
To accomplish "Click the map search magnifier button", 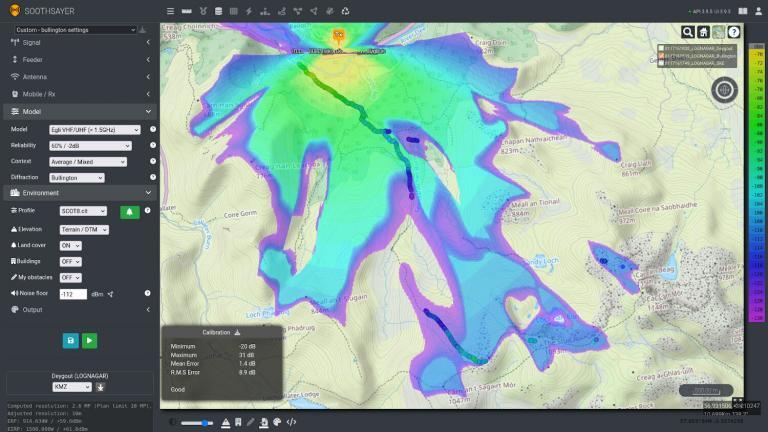I will point(688,32).
